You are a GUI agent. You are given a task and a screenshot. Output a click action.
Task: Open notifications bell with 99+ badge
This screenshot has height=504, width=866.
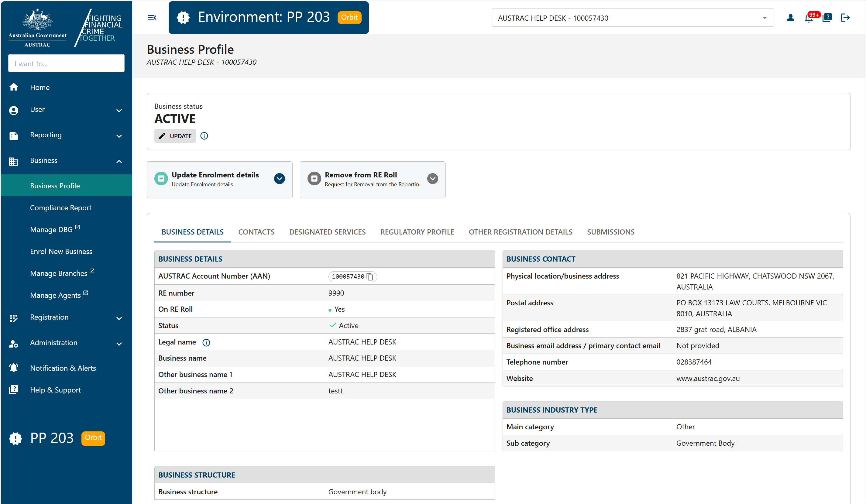809,18
